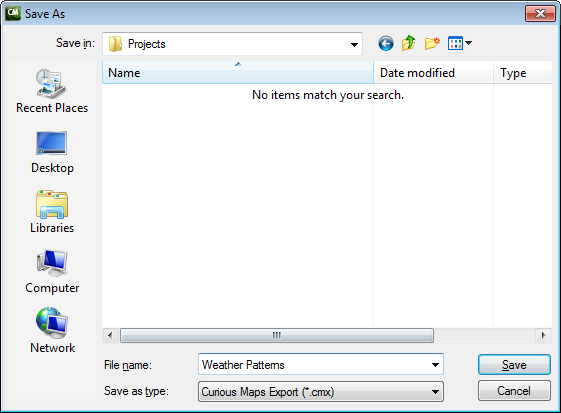Viewport: 561px width, 413px height.
Task: Open the Network location
Action: [x=52, y=331]
